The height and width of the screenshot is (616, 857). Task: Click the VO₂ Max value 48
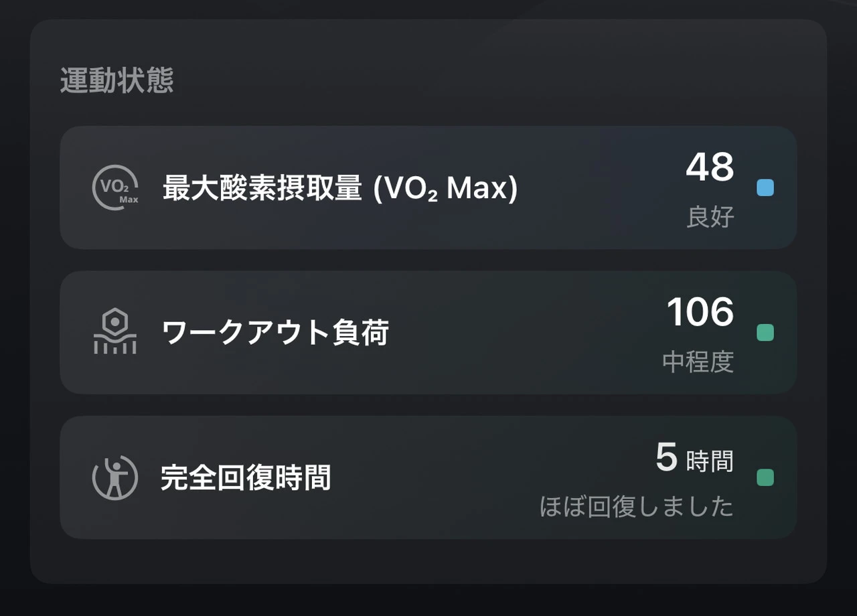coord(710,167)
